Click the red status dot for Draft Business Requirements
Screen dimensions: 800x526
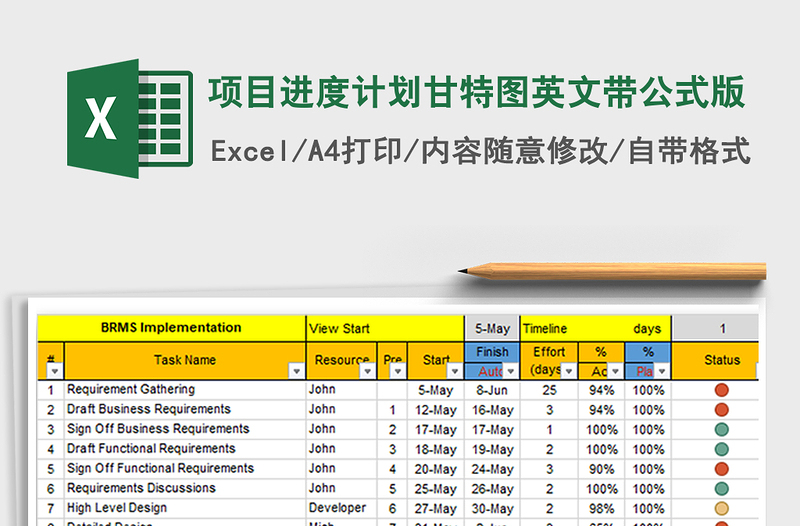tap(722, 410)
